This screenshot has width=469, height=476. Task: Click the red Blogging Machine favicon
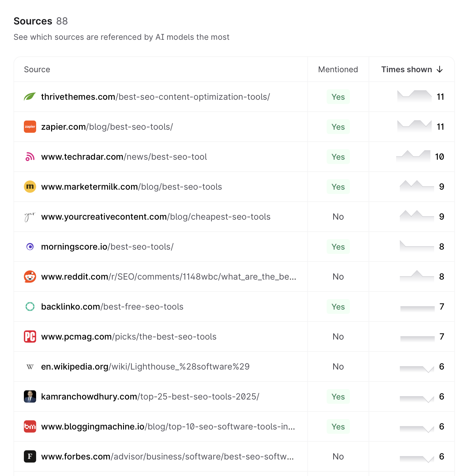pos(30,426)
